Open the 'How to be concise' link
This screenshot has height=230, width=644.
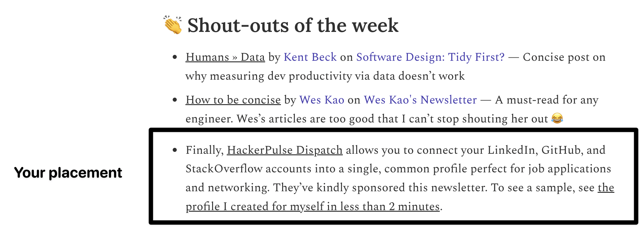pos(233,100)
